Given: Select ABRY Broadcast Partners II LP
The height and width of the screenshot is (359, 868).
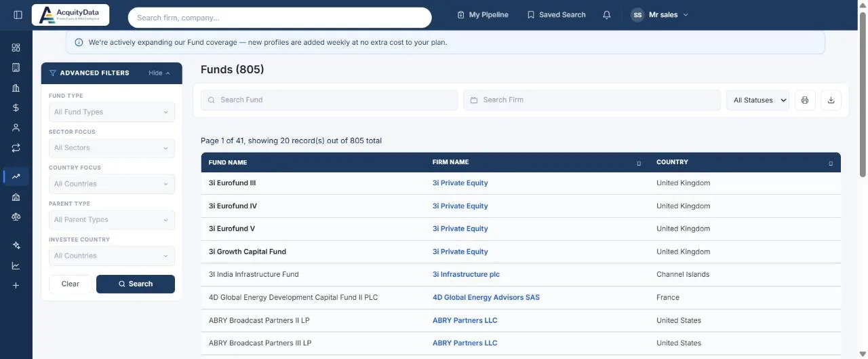Looking at the screenshot, I should tap(259, 320).
